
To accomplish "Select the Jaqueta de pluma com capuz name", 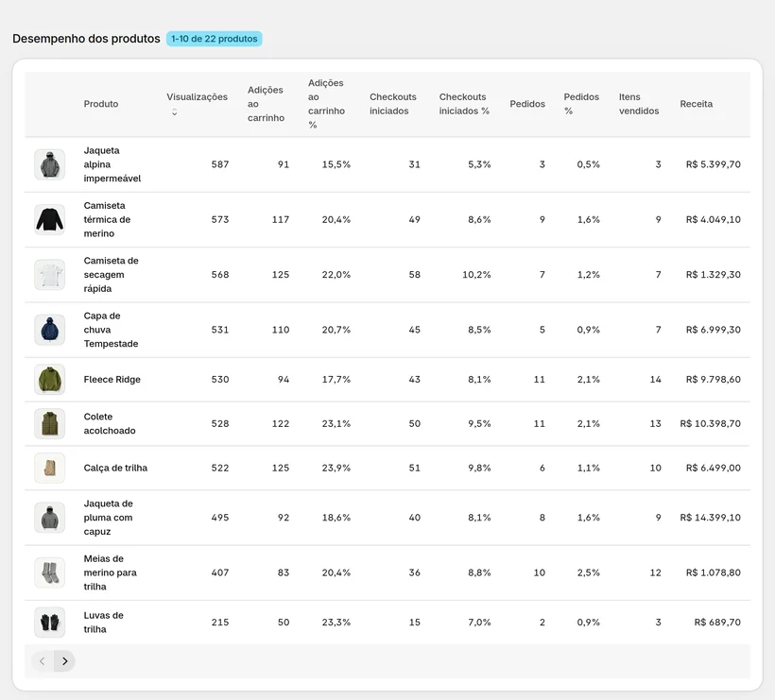I will pos(108,518).
